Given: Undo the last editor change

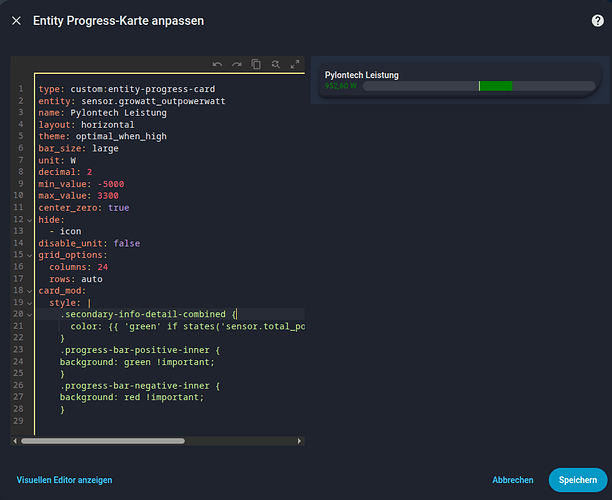Looking at the screenshot, I should pyautogui.click(x=217, y=64).
